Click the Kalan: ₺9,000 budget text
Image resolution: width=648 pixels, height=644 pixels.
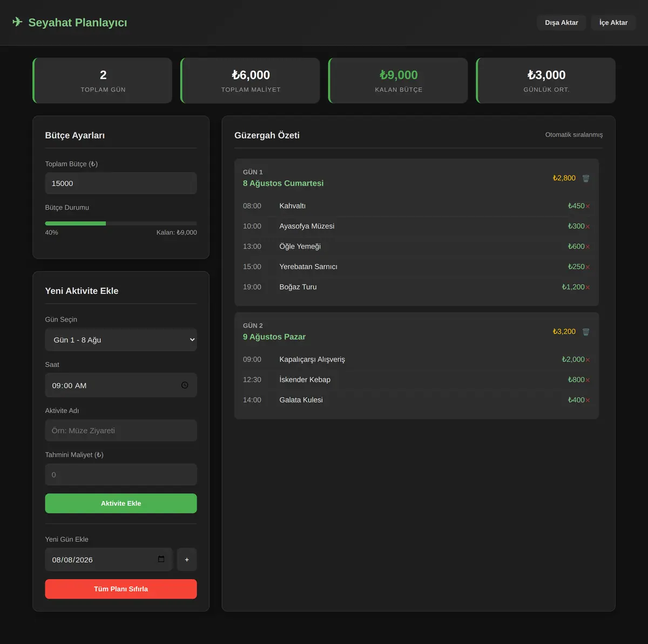pyautogui.click(x=177, y=232)
